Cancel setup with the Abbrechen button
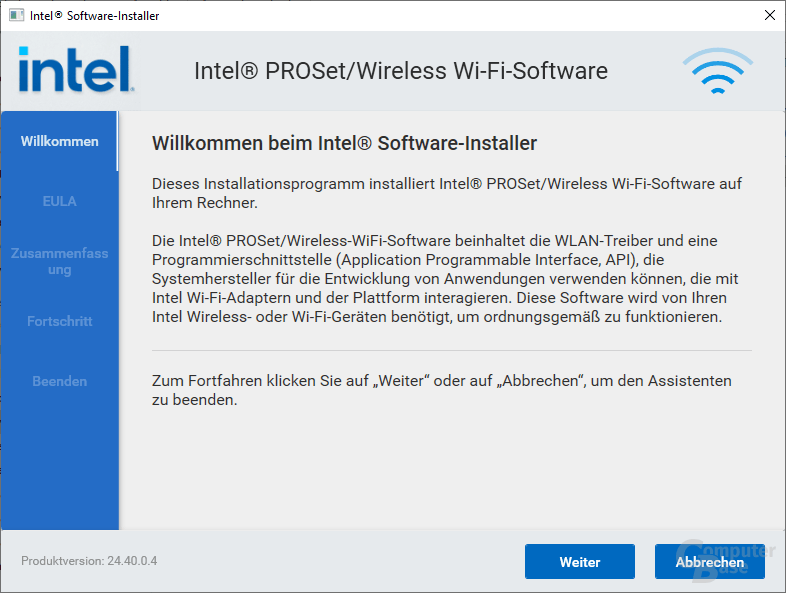 pos(709,562)
